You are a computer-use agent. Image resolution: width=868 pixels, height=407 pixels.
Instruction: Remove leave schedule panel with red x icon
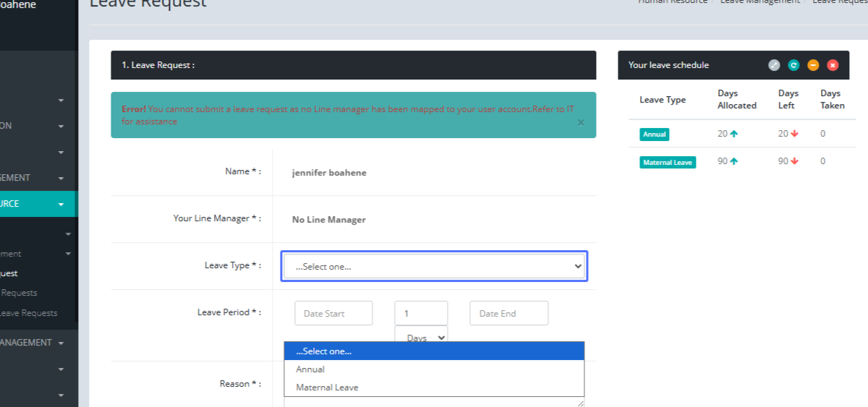pyautogui.click(x=833, y=65)
